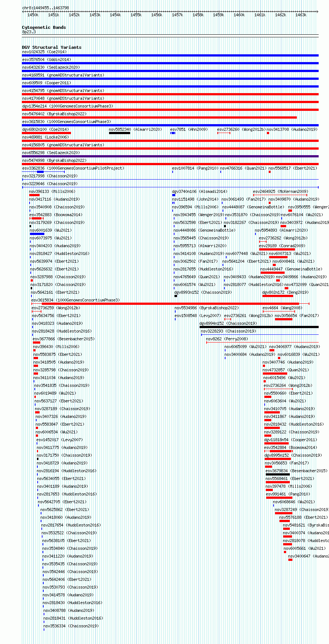The width and height of the screenshot is (329, 644).
Task: Click nsv2818431 (Huddleston2016) label
Action: (x=73, y=618)
